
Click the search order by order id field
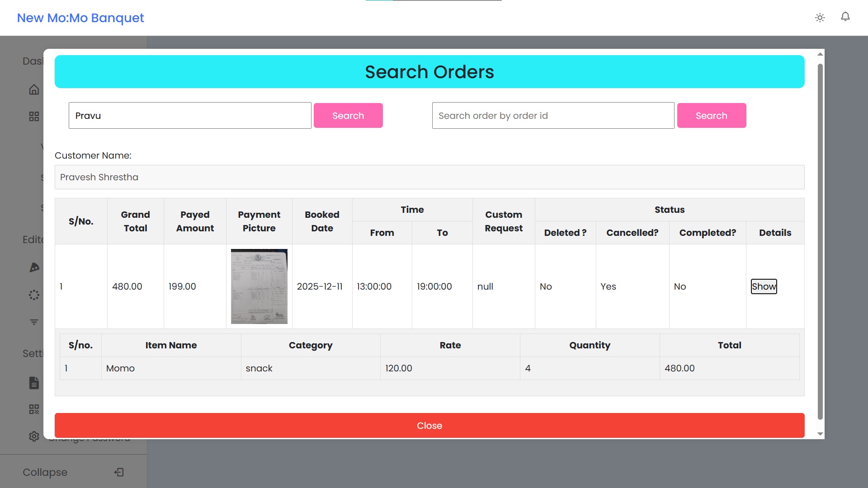coord(553,116)
